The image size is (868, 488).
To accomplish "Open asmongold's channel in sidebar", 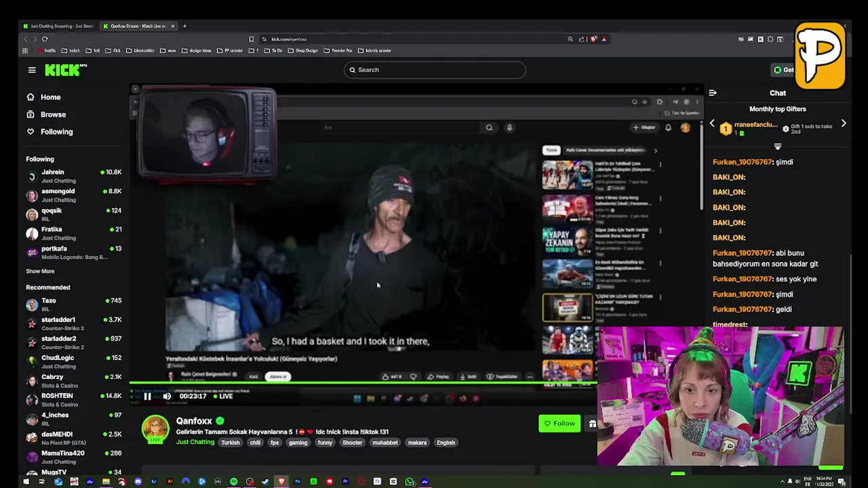I will point(74,195).
